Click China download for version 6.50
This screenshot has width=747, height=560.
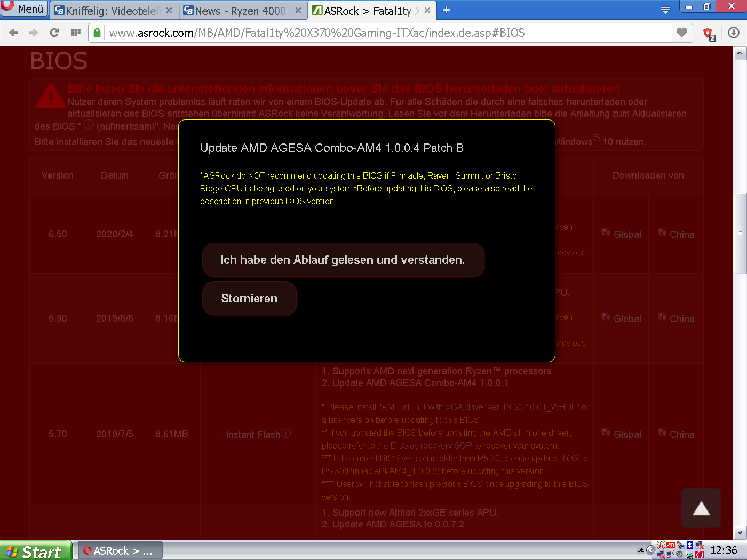677,234
